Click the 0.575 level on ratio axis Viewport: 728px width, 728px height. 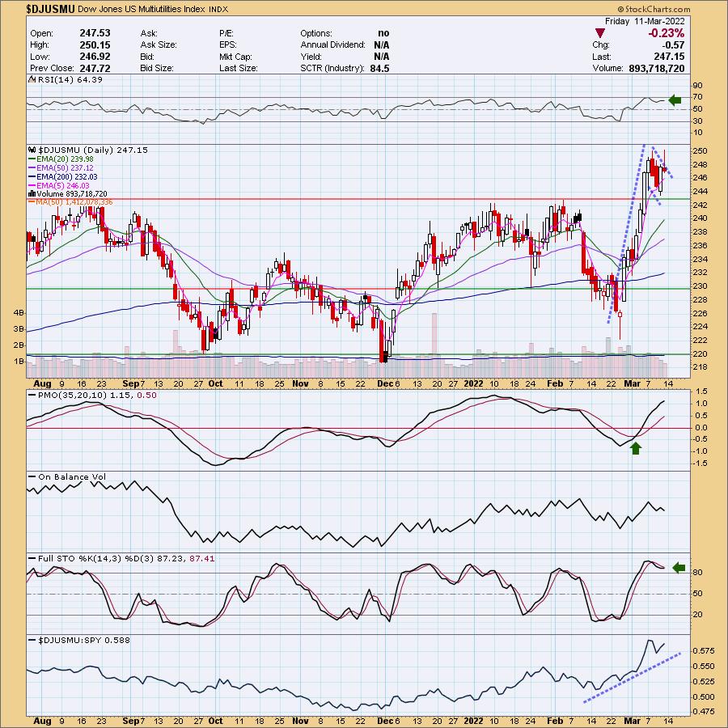tap(703, 651)
